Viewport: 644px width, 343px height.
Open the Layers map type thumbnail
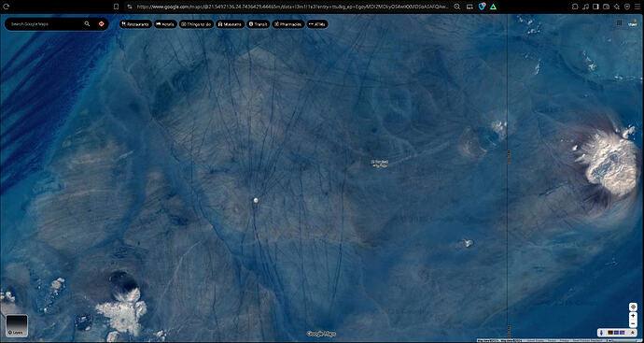pyautogui.click(x=17, y=325)
